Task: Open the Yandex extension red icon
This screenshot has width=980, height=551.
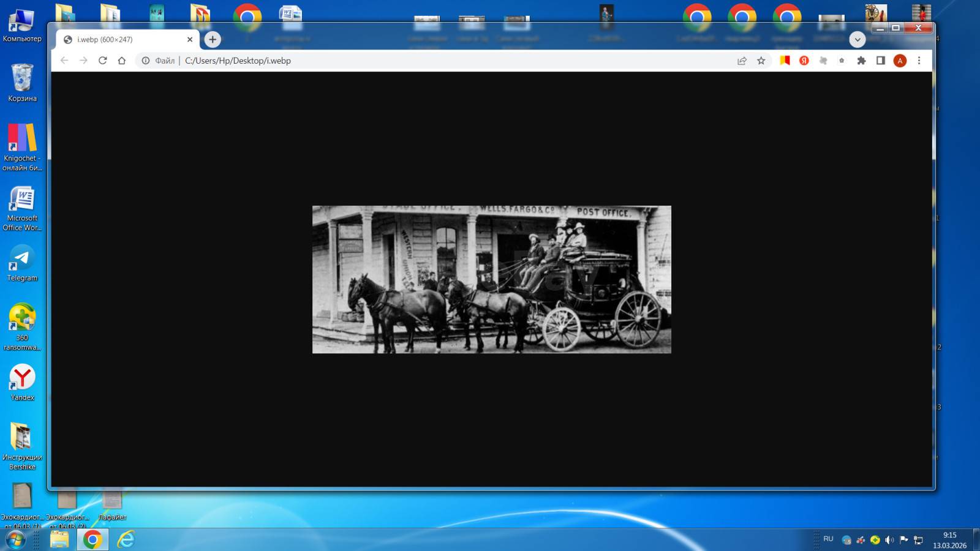Action: tap(804, 61)
